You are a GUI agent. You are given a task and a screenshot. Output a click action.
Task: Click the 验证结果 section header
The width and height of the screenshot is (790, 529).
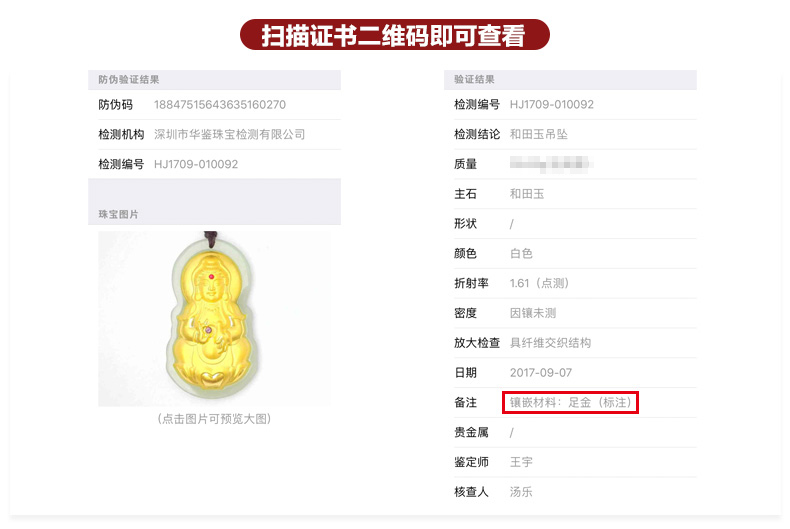pos(474,80)
